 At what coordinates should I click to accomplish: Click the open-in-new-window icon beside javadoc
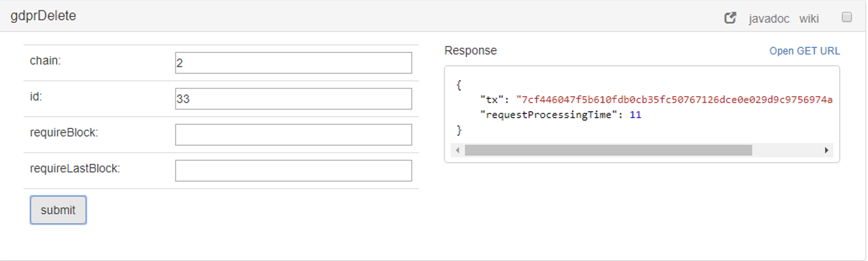730,18
